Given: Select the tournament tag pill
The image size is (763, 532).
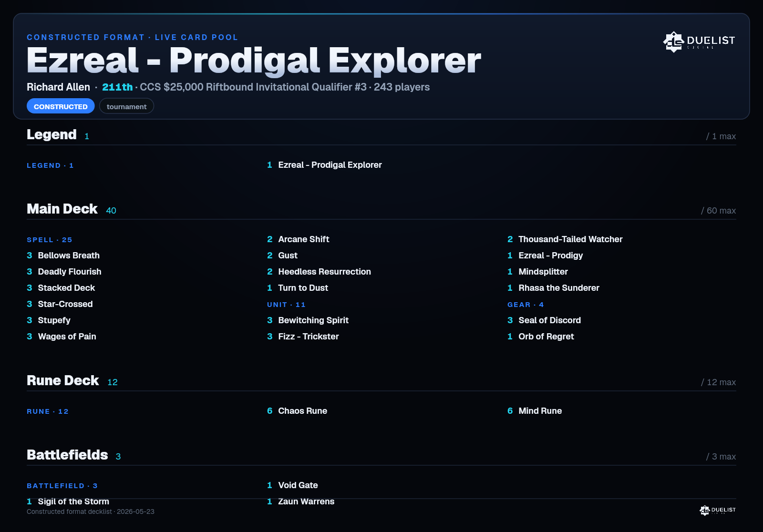Looking at the screenshot, I should click(x=126, y=106).
